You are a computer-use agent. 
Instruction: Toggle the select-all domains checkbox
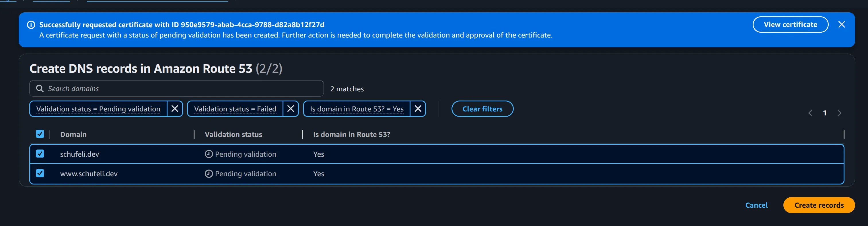point(40,134)
